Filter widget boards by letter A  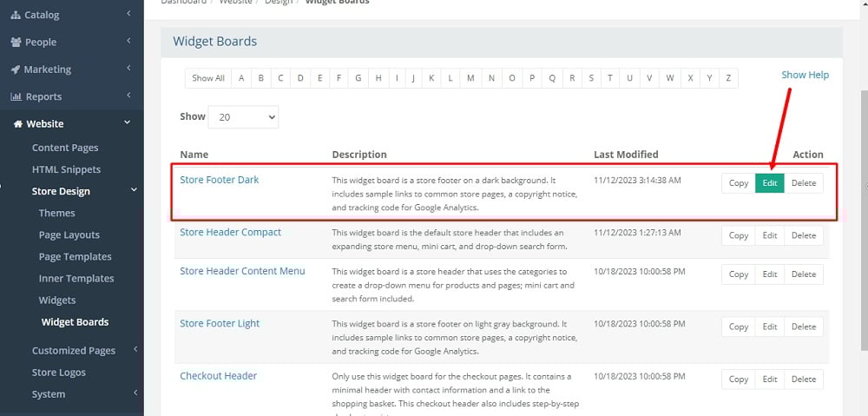[x=241, y=78]
